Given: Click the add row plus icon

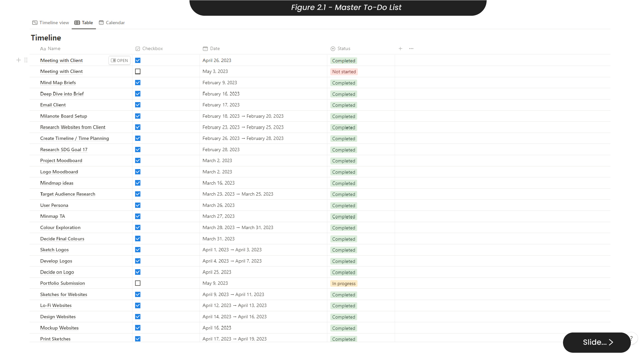Looking at the screenshot, I should pos(19,60).
